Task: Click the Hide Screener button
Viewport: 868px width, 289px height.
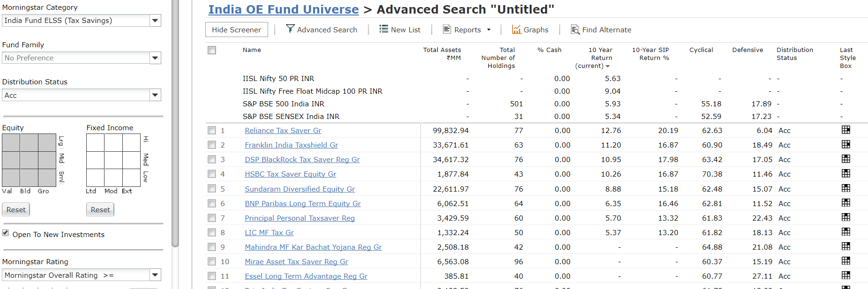Action: pos(237,30)
